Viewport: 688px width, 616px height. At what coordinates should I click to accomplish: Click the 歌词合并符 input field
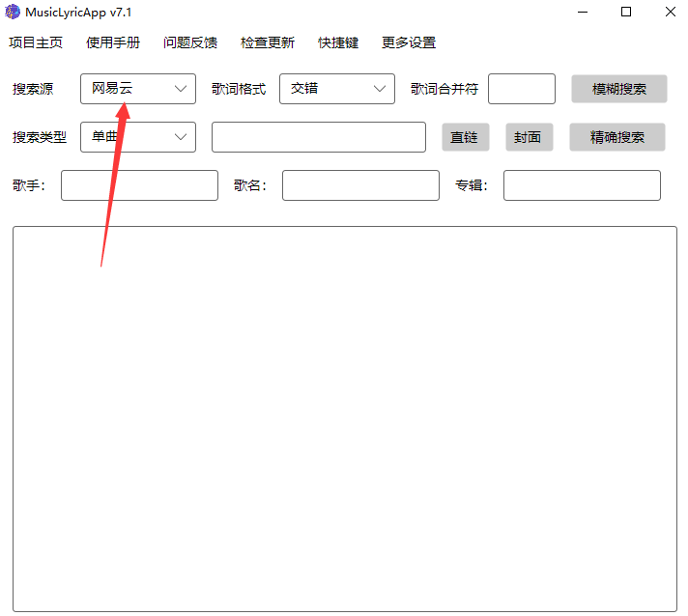pos(522,89)
